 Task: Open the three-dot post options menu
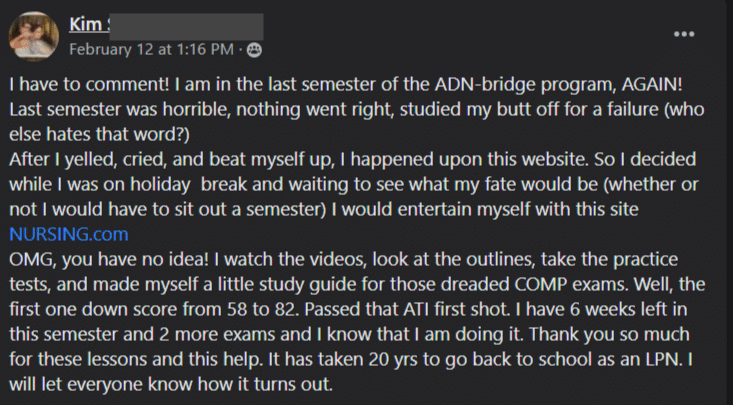click(684, 34)
